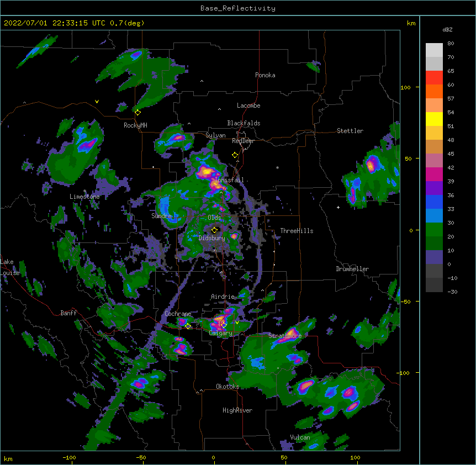The width and height of the screenshot is (476, 465).
Task: Click the Calgary city label
Action: click(221, 333)
